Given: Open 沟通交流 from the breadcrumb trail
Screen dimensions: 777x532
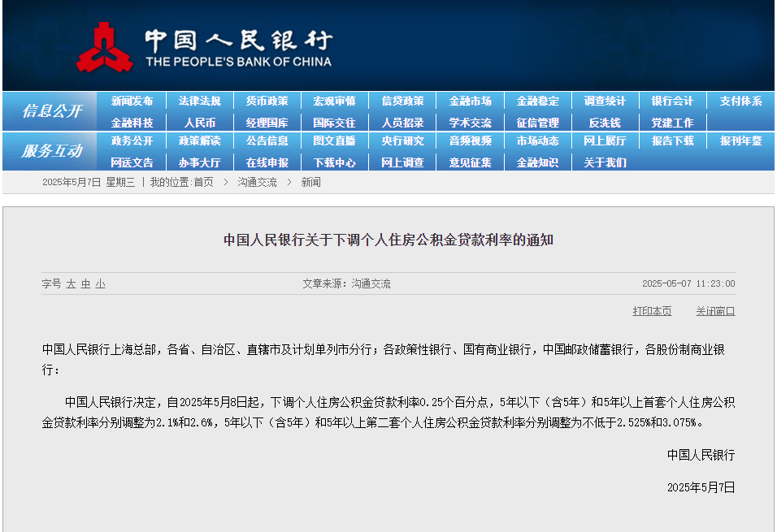Looking at the screenshot, I should pyautogui.click(x=257, y=182).
